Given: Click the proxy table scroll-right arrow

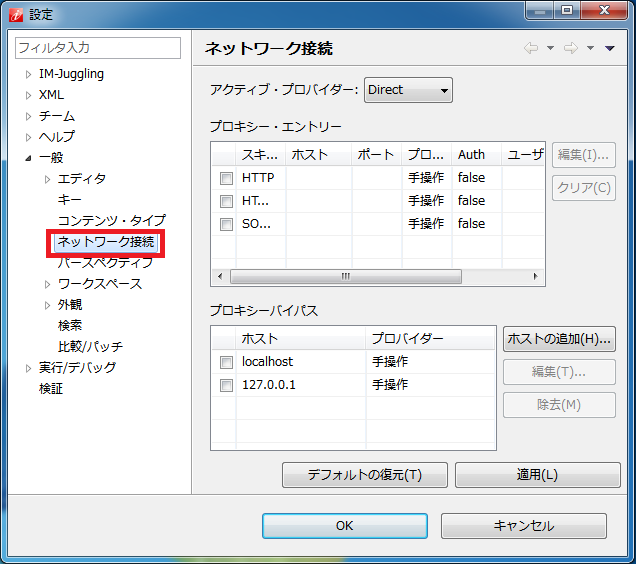Looking at the screenshot, I should [x=535, y=276].
